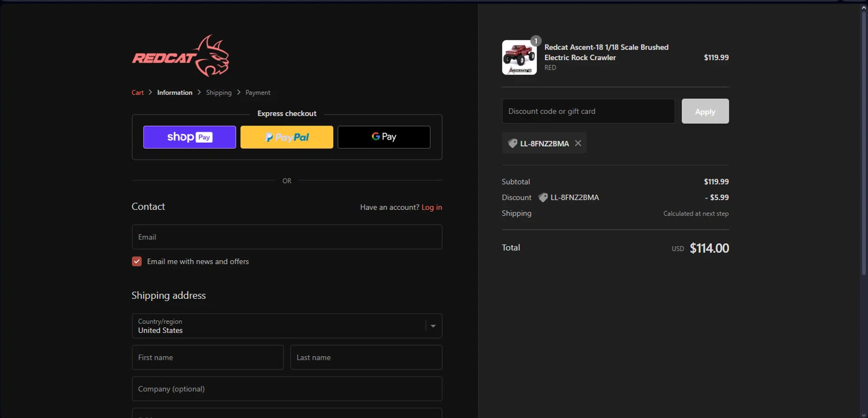Focus the Discount code or gift card field
This screenshot has height=418, width=868.
tap(589, 111)
